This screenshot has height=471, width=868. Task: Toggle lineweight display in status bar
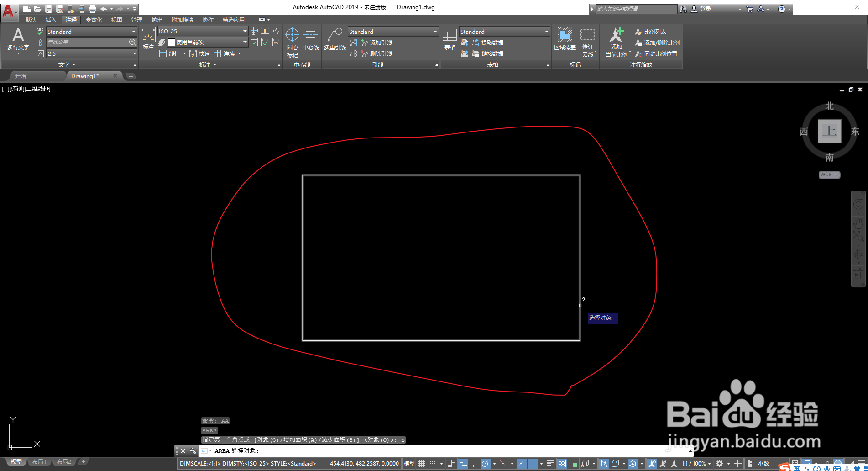tap(551, 463)
